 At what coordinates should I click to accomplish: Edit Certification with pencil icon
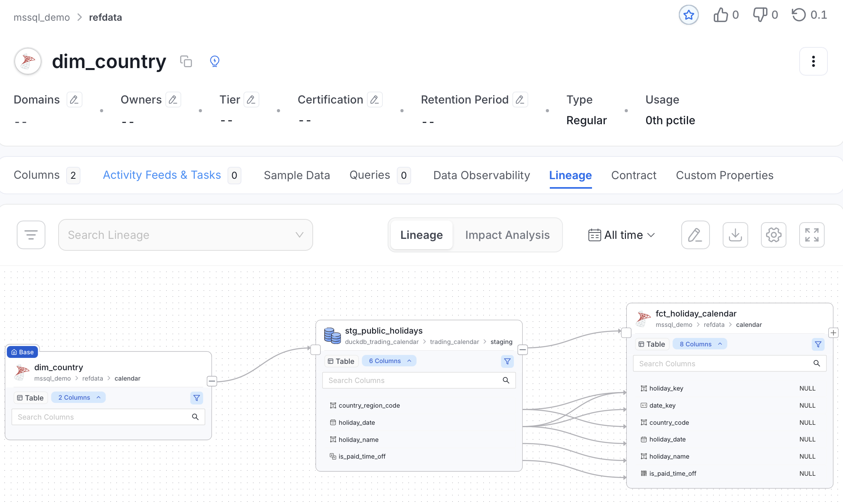click(x=375, y=100)
